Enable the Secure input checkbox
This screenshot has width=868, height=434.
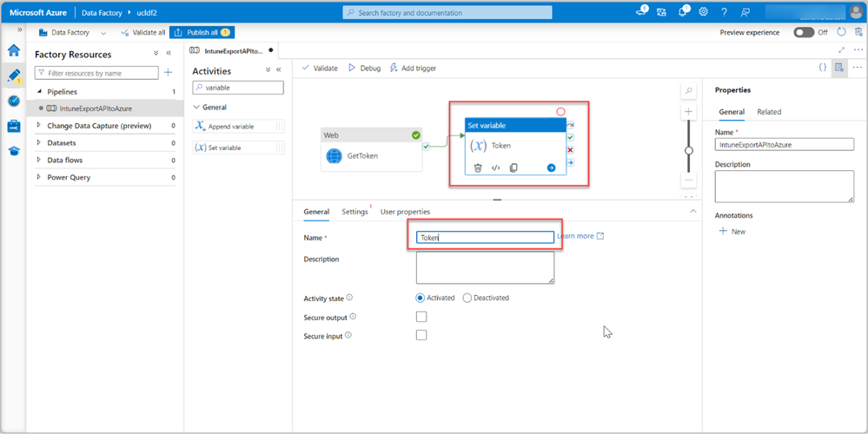[421, 335]
